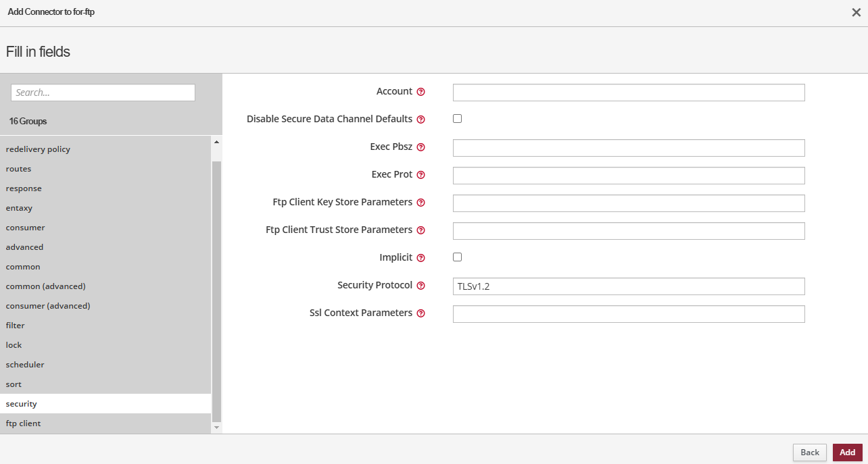Click the Security Protocol input field
868x464 pixels.
point(628,286)
